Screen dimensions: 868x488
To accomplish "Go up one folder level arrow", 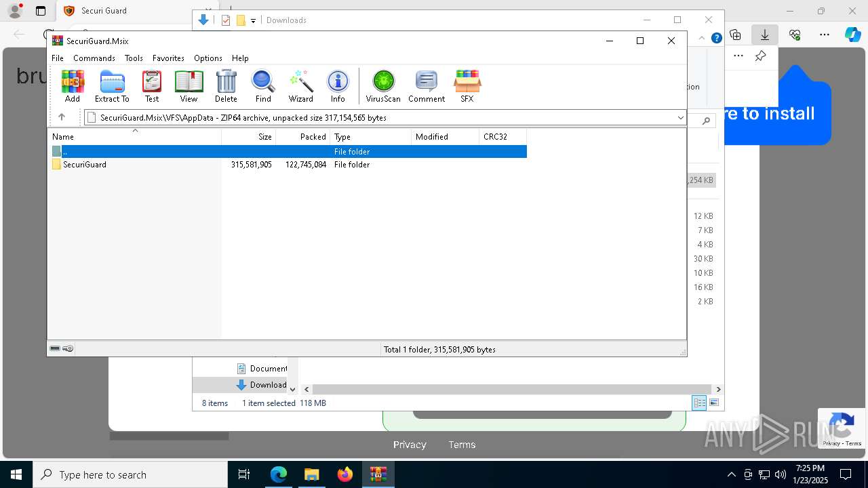I will [x=62, y=117].
